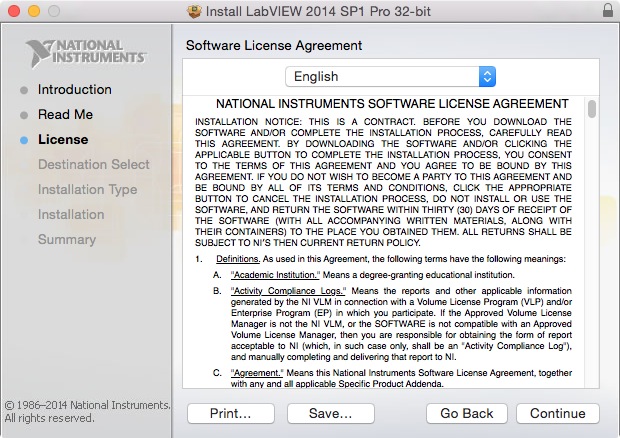Click the underlined 'Academic Institution.' term
Screen dimensions: 620x438
[x=275, y=275]
